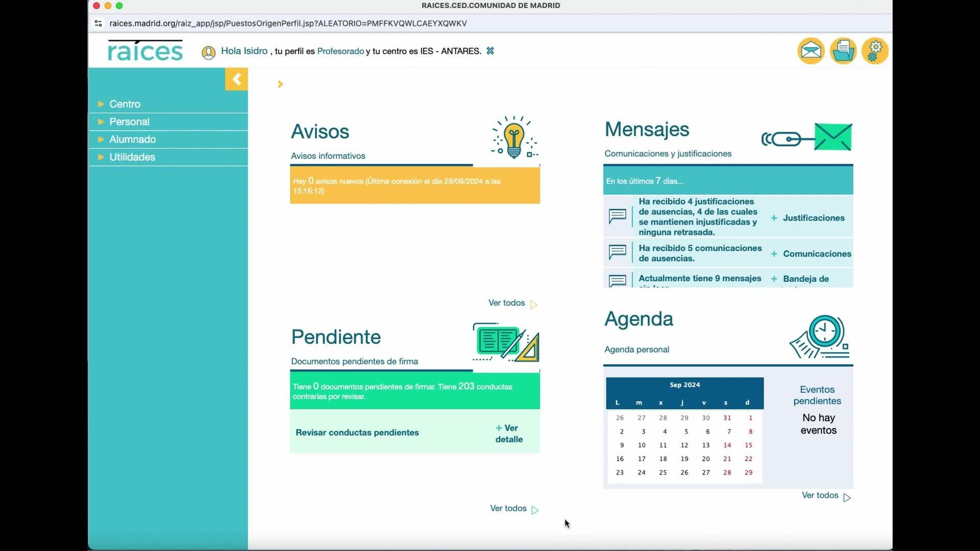The width and height of the screenshot is (980, 551).
Task: Click the user profile avatar icon
Action: coord(208,53)
